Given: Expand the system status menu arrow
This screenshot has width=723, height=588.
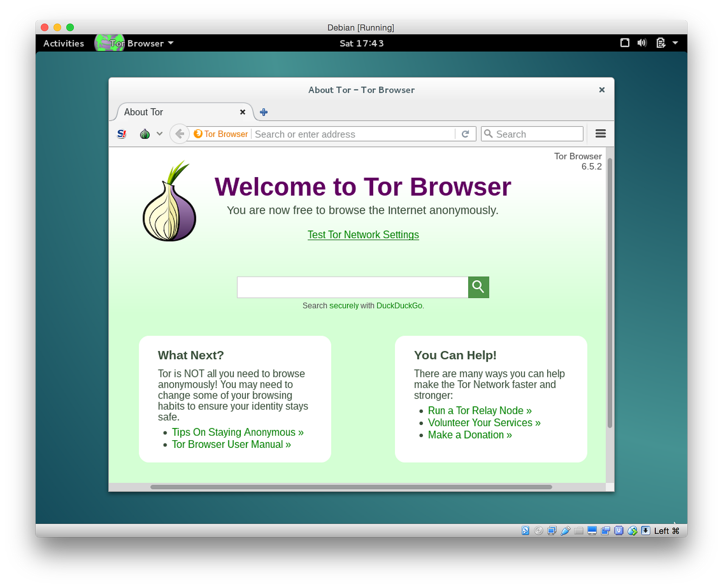Looking at the screenshot, I should pyautogui.click(x=675, y=43).
